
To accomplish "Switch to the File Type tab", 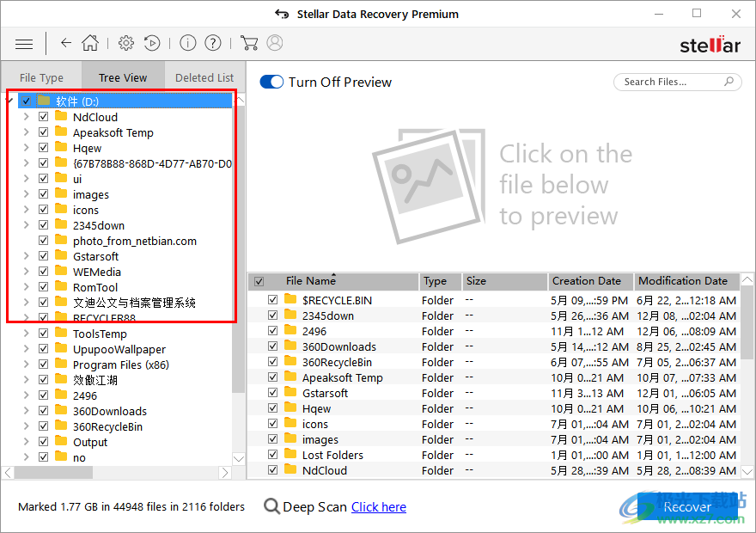I will point(41,77).
